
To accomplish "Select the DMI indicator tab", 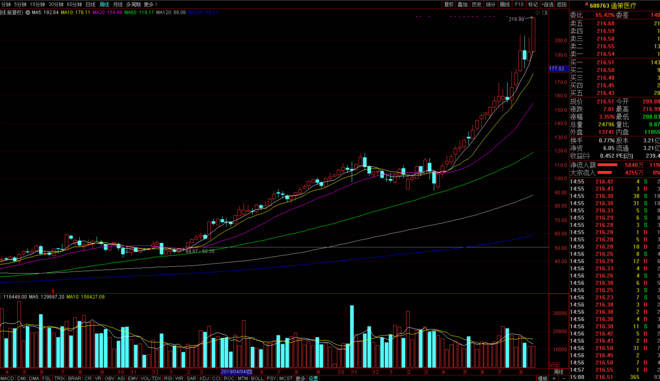I will [x=21, y=378].
